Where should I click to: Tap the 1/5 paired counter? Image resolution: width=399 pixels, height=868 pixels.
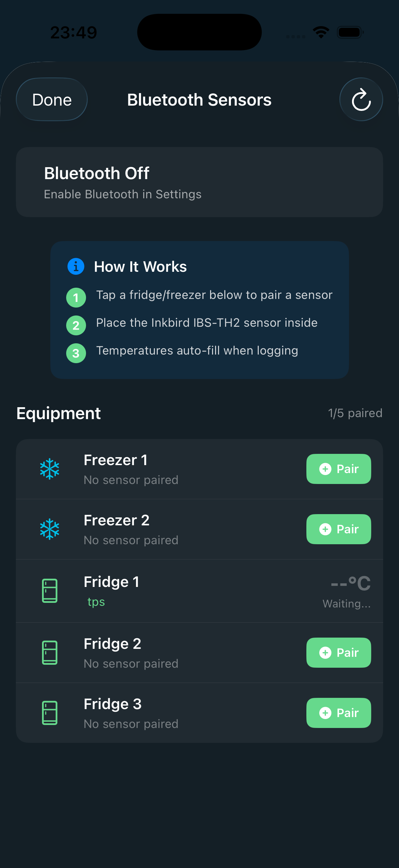pyautogui.click(x=355, y=412)
